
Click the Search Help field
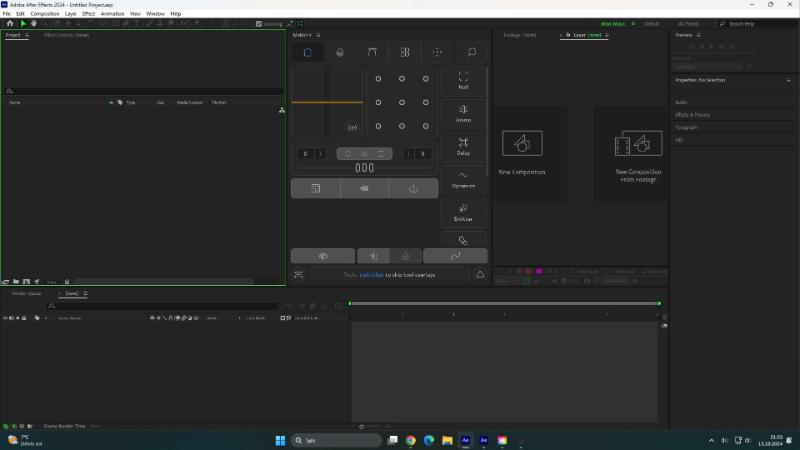[x=757, y=23]
